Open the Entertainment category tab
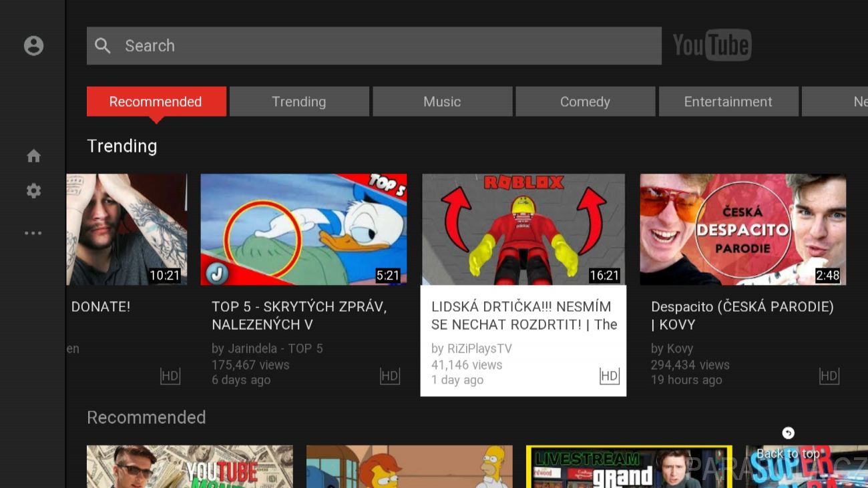This screenshot has width=868, height=488. [728, 101]
